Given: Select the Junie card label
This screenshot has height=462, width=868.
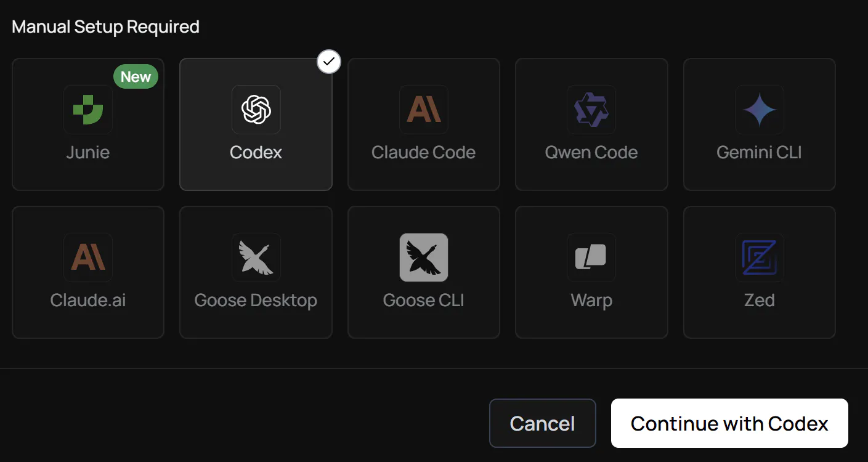Looking at the screenshot, I should [x=88, y=152].
